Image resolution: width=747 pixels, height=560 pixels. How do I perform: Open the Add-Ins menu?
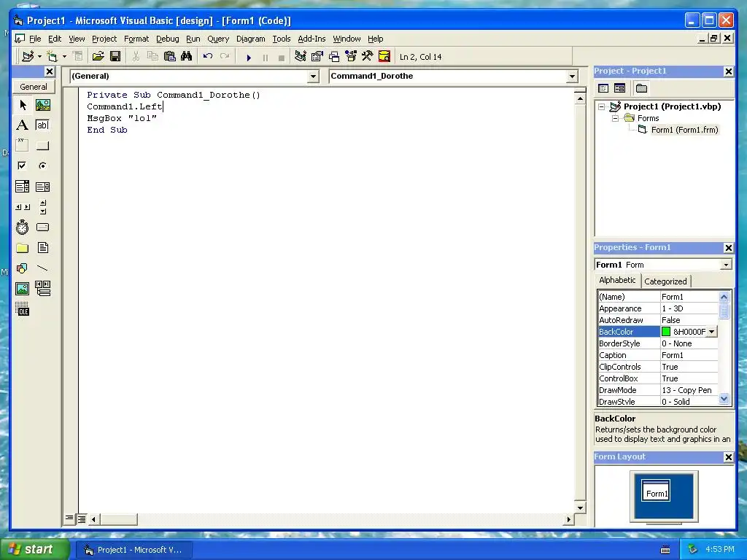click(x=311, y=39)
